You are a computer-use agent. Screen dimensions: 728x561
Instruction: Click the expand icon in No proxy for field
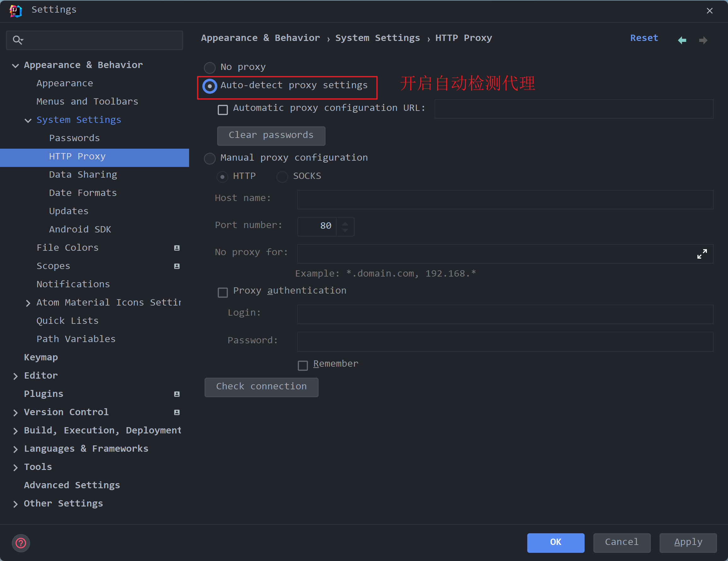(x=702, y=254)
